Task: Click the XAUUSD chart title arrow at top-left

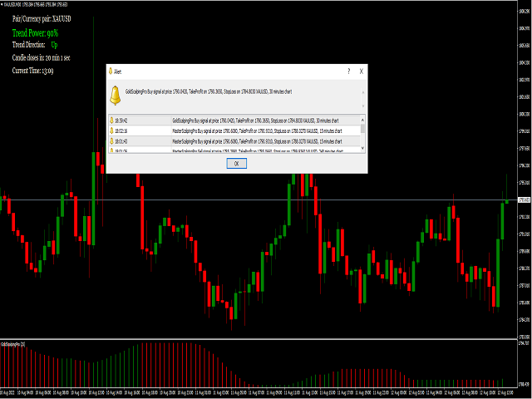Action: pos(2,3)
